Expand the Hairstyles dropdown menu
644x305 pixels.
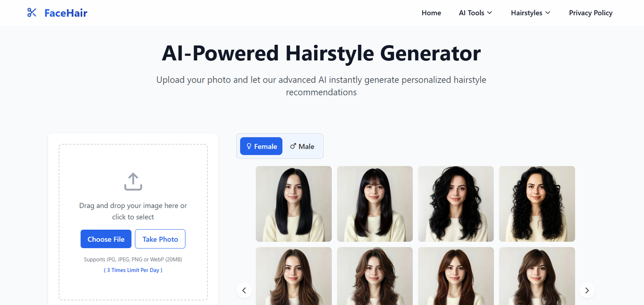coord(530,13)
